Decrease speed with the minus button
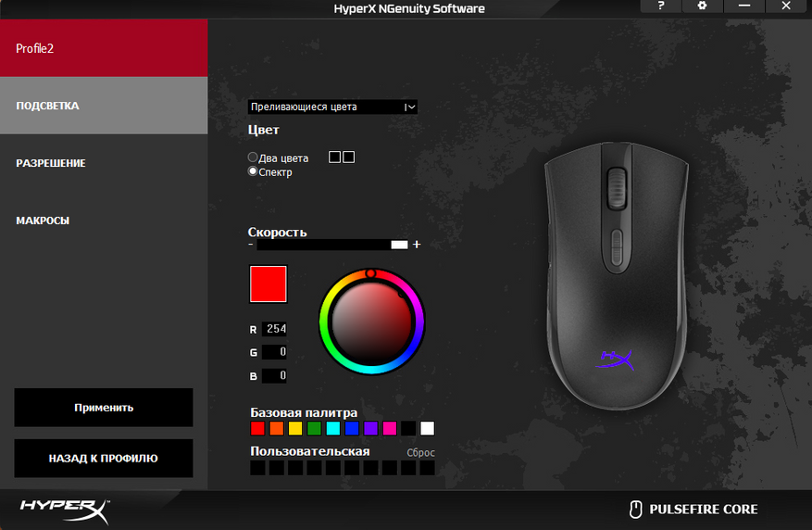 [251, 244]
